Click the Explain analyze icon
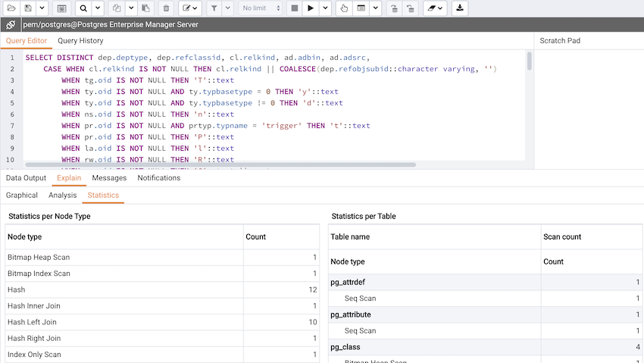 pos(361,8)
